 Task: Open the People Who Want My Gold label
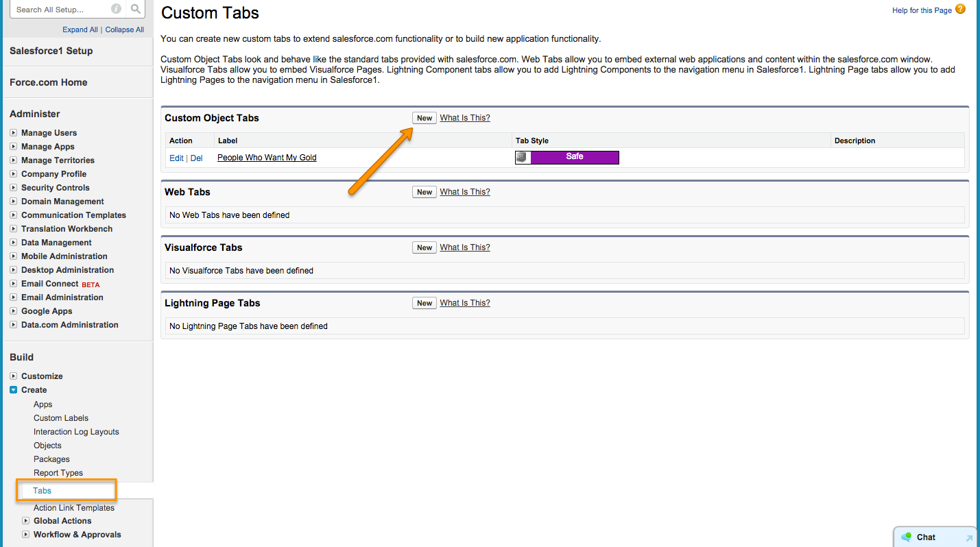click(x=267, y=158)
